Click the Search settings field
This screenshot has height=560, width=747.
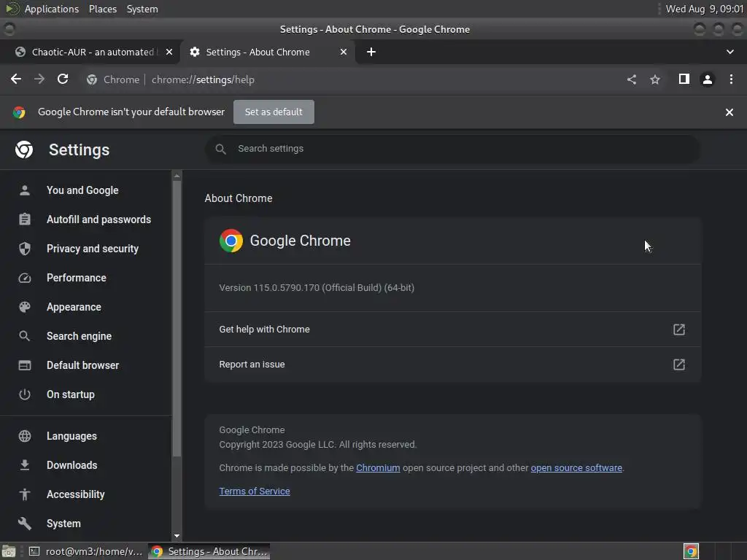pos(452,149)
